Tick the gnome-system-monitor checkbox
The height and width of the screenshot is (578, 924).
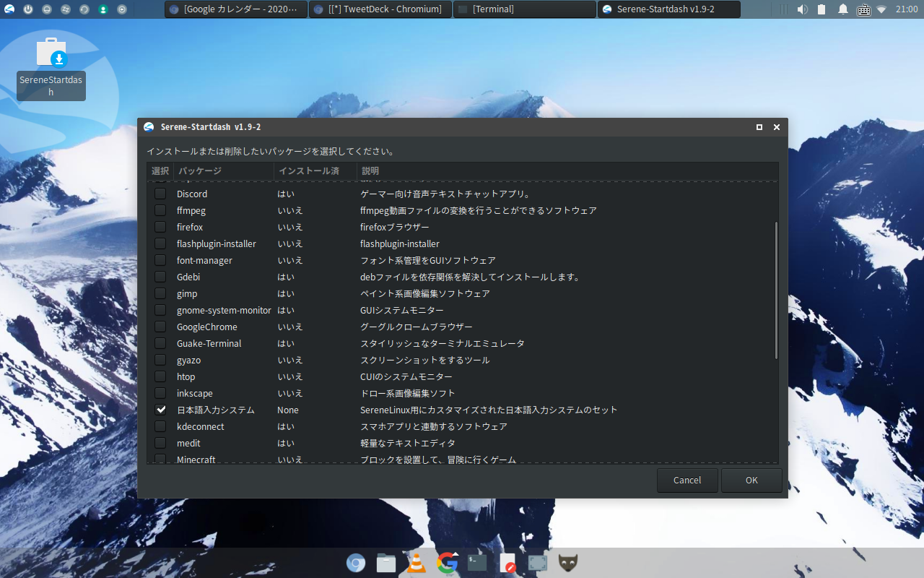tap(160, 310)
